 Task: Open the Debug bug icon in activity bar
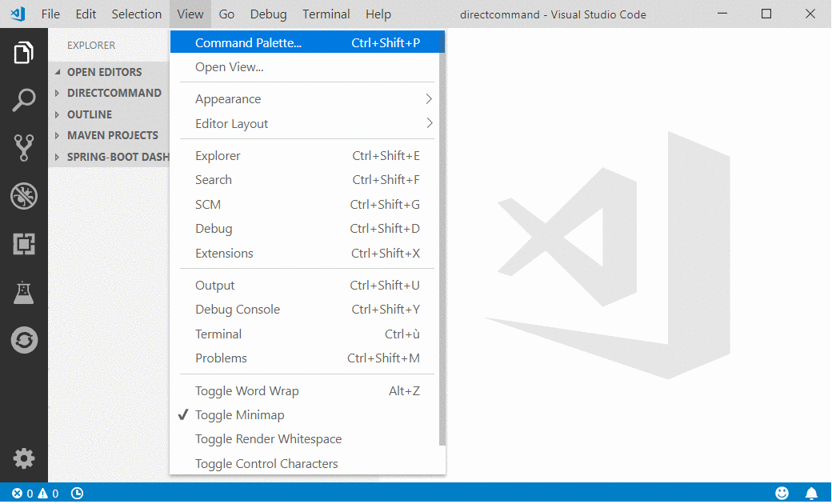(x=24, y=196)
